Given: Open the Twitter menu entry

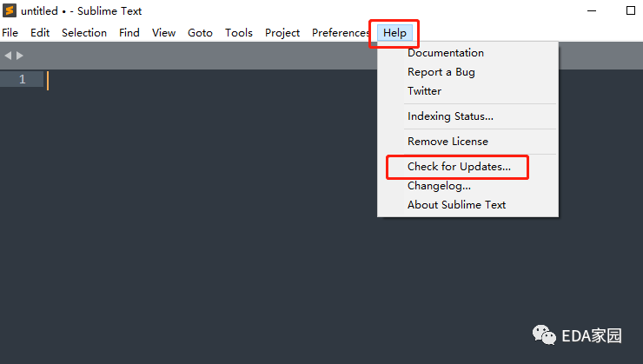Looking at the screenshot, I should pos(424,91).
